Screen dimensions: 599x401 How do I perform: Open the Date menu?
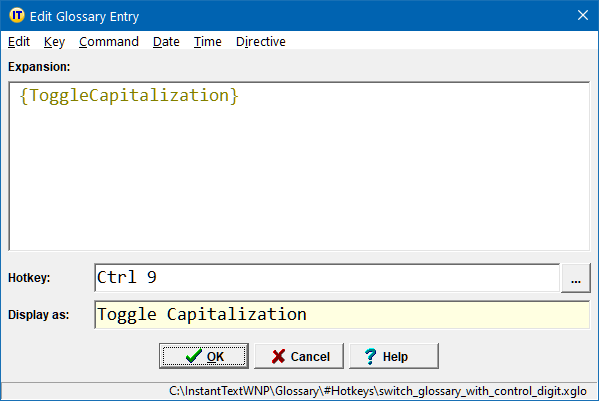coord(166,41)
